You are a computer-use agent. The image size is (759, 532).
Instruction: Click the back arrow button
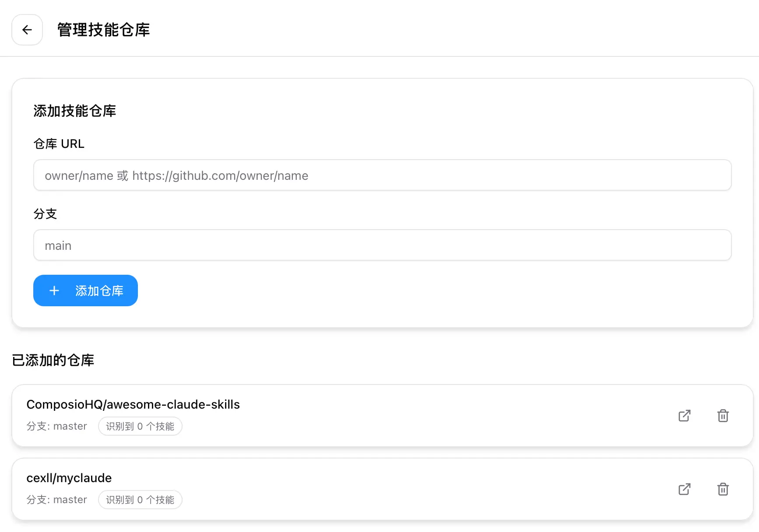(27, 30)
